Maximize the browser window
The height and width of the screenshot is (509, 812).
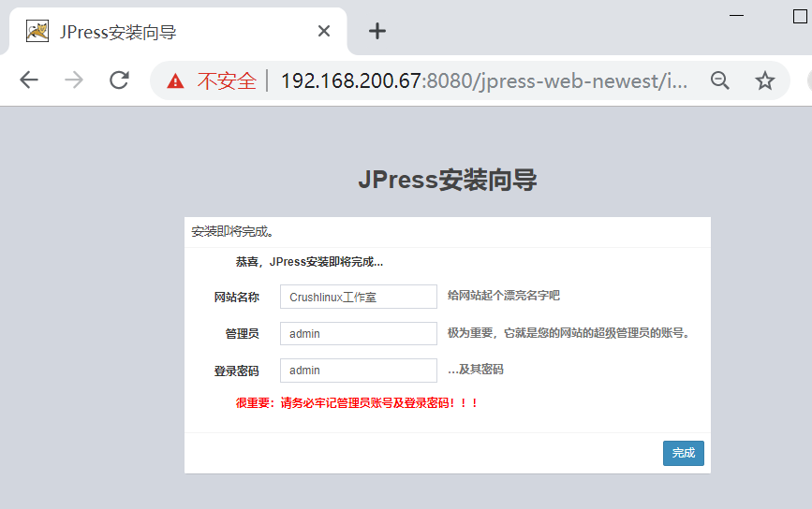800,16
